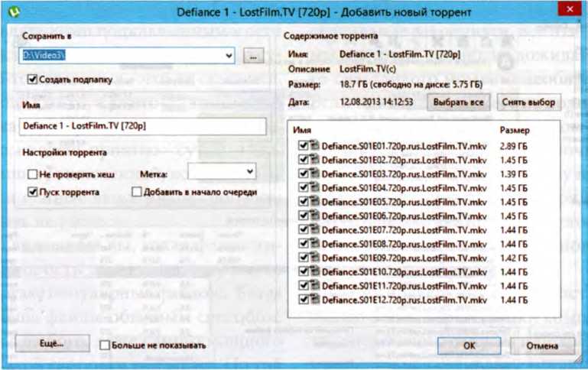This screenshot has width=588, height=370.
Task: Toggle the 'Пуск торрента' checkbox
Action: click(32, 193)
